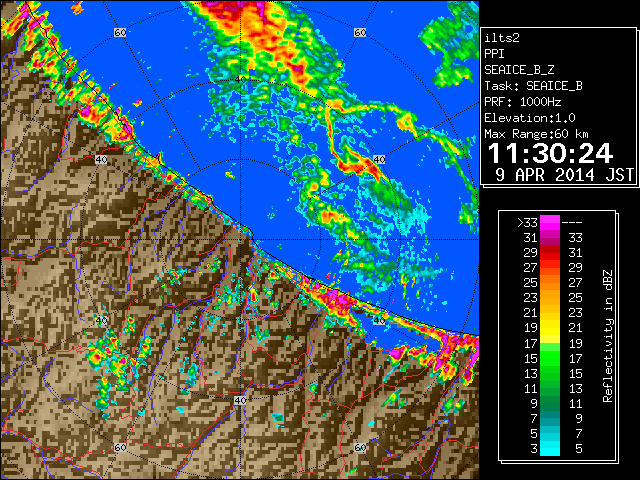The width and height of the screenshot is (640, 480).
Task: Click the large '11:30:24' timestamp
Action: pyautogui.click(x=550, y=153)
